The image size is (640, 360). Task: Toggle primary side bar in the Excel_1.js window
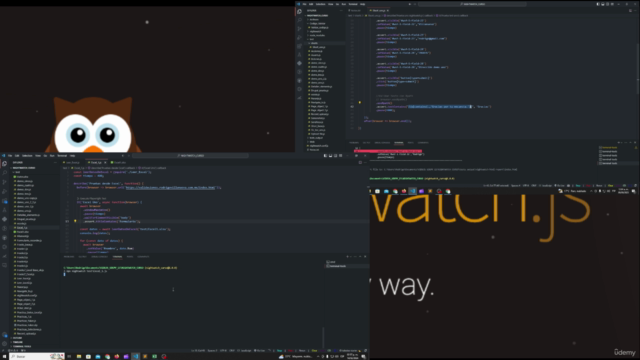tap(325, 156)
